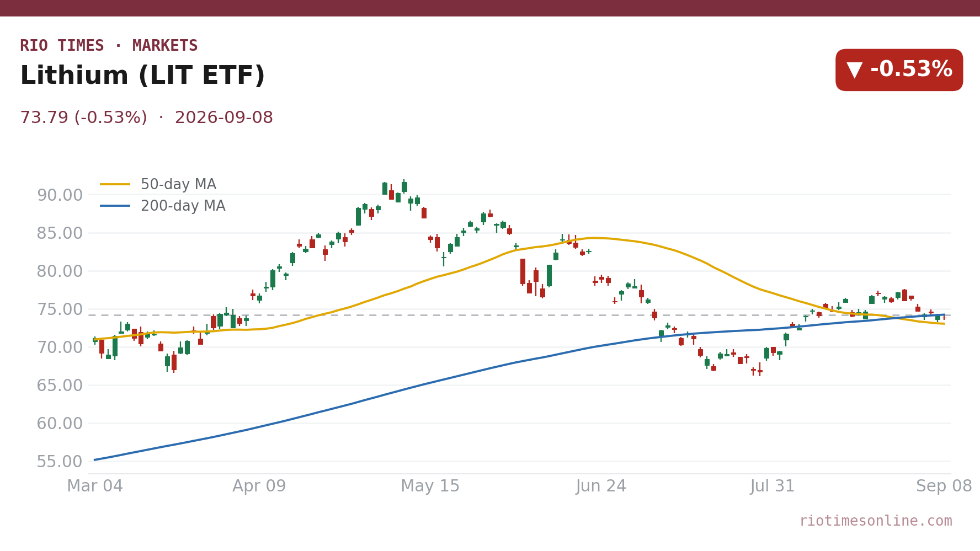Click the 65.00 y-axis label
Viewport: 980px width, 551px height.
pos(60,386)
